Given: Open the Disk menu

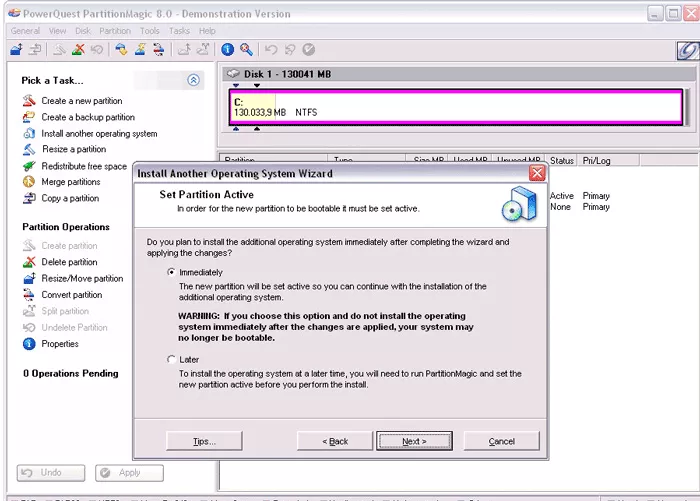Looking at the screenshot, I should coord(83,31).
